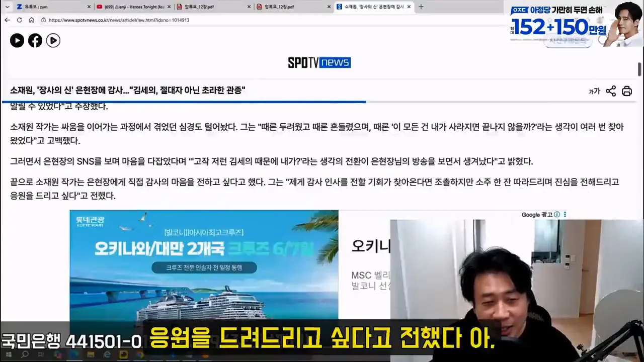Close the Heroes Tonight YouTube tab
Viewport: 644px width, 362px height.
coord(170,7)
